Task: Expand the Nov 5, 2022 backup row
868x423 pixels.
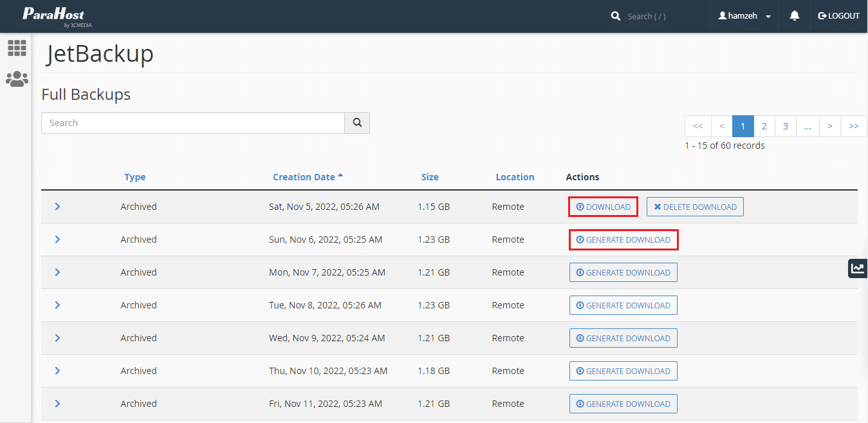Action: (57, 207)
